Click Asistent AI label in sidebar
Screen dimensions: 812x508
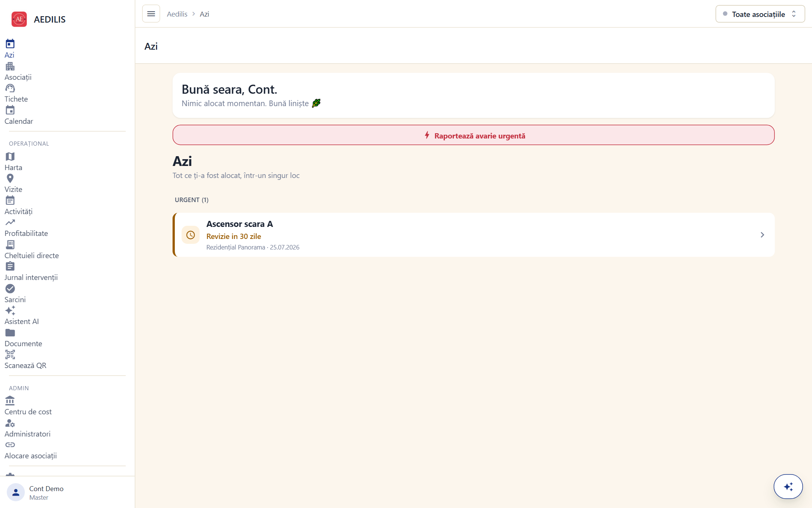pyautogui.click(x=22, y=321)
